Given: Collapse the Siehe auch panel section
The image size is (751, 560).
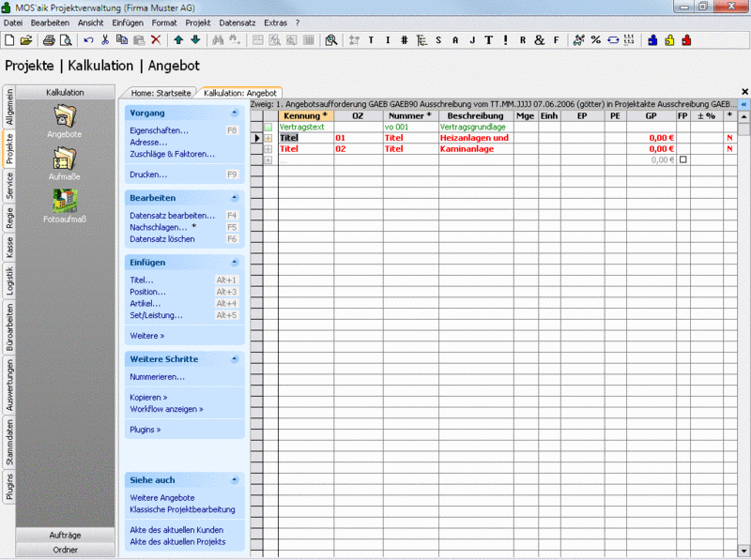Looking at the screenshot, I should 235,480.
